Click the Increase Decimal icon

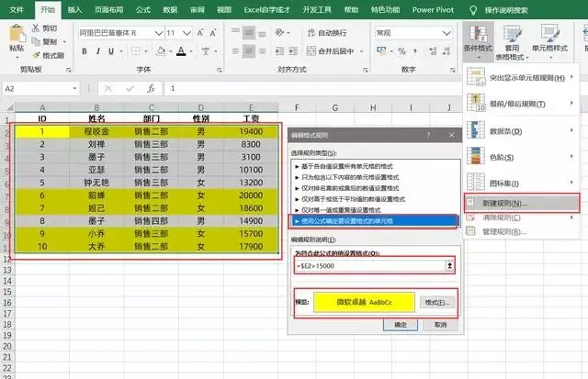click(x=433, y=51)
